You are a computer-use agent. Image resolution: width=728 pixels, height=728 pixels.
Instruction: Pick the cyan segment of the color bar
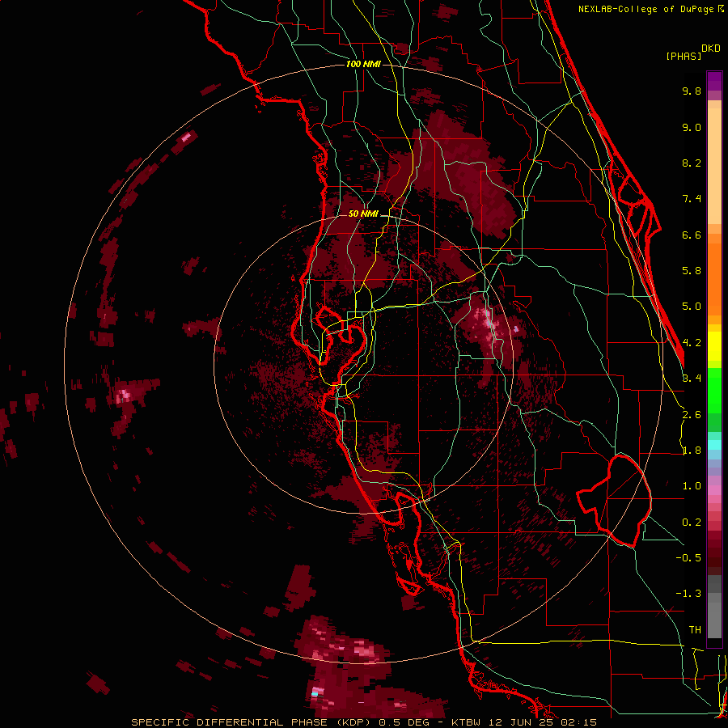[x=714, y=445]
